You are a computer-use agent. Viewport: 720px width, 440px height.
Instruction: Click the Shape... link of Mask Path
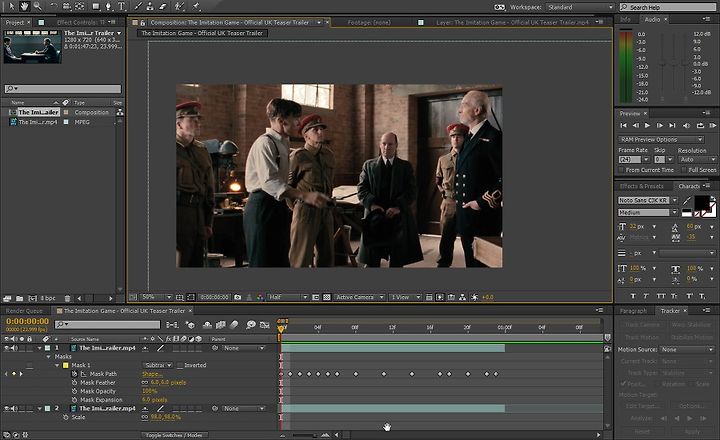point(151,374)
